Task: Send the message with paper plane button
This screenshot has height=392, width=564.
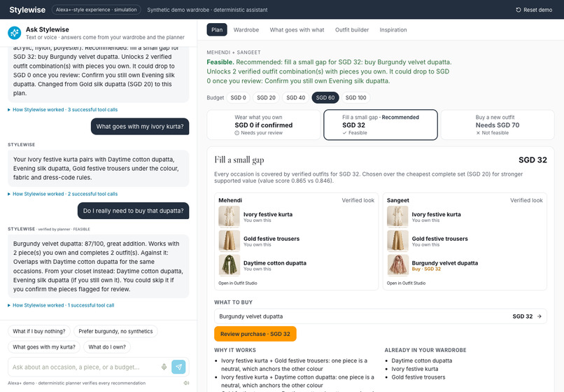Action: pyautogui.click(x=178, y=367)
